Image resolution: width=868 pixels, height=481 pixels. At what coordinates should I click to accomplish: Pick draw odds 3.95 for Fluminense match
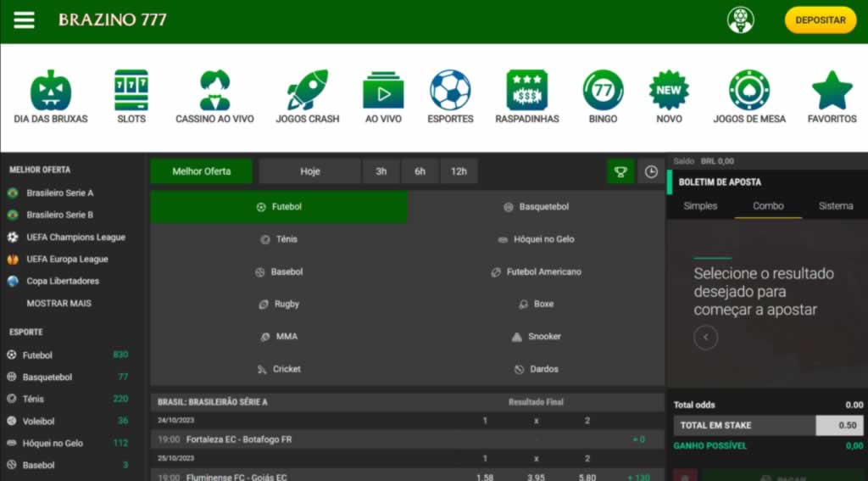[536, 477]
